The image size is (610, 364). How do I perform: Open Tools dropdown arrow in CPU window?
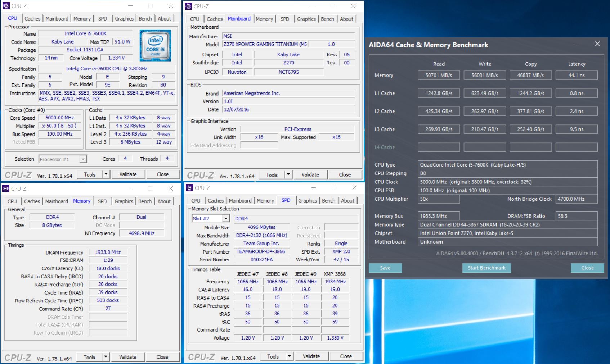pos(106,174)
